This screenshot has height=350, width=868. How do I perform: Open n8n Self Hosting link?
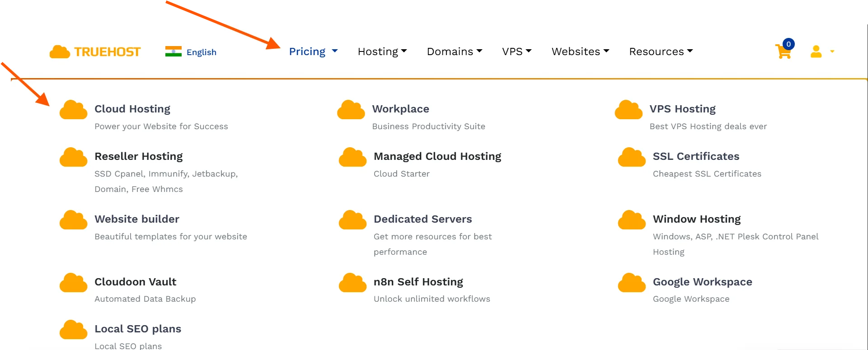point(418,282)
